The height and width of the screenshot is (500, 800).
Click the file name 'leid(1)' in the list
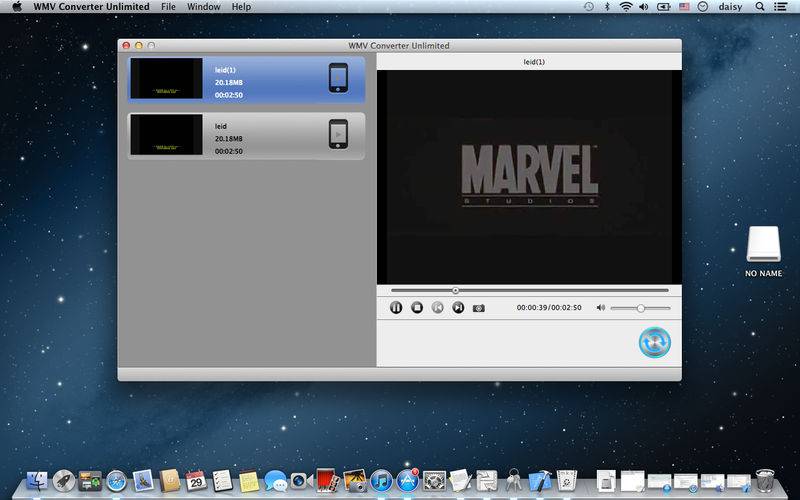225,70
